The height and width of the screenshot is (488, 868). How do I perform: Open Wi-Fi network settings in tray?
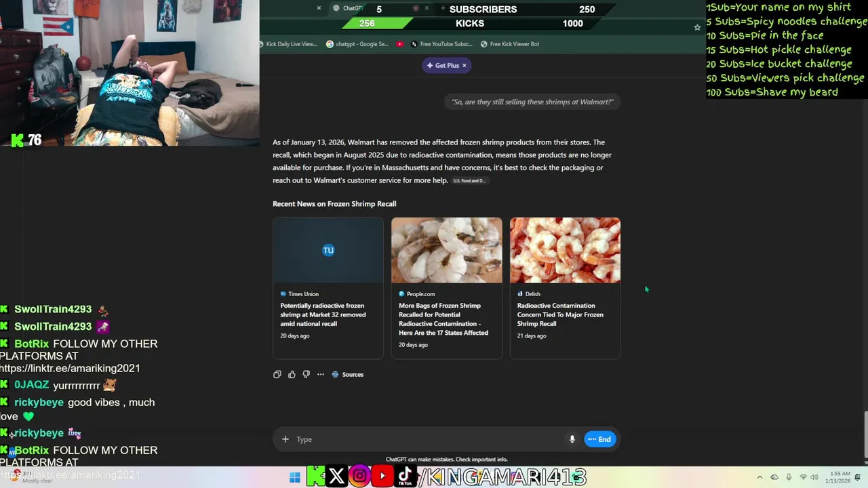pos(803,477)
